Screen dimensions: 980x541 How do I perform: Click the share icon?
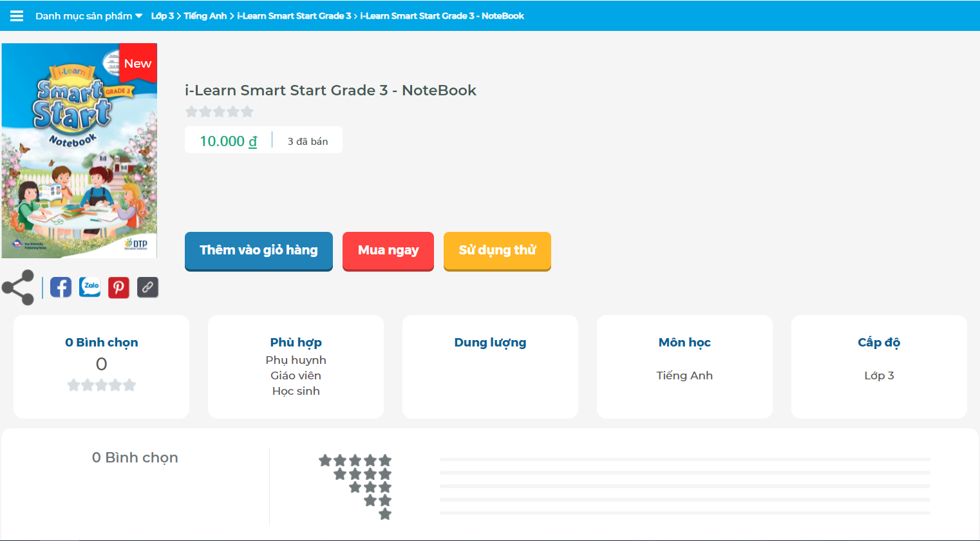[18, 287]
